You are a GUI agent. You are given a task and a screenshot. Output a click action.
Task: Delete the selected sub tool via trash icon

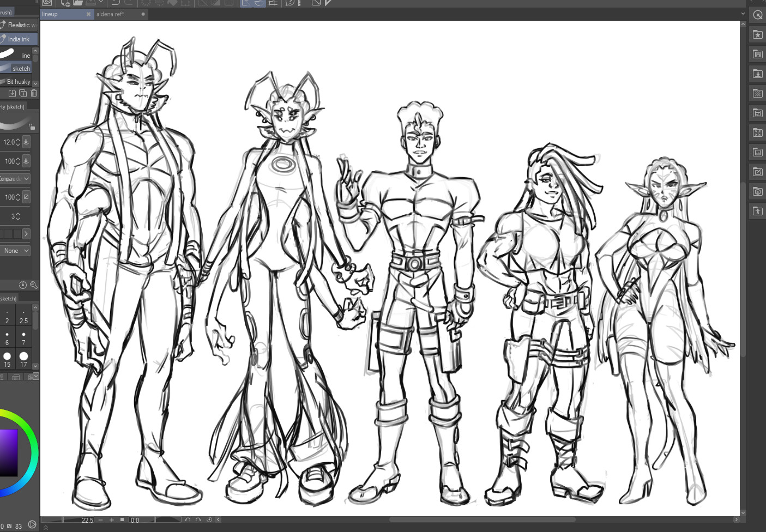34,93
